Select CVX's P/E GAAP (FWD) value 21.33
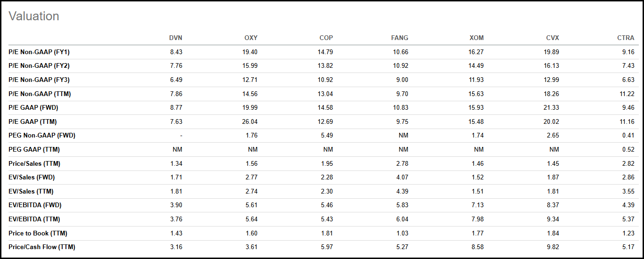 [x=551, y=108]
